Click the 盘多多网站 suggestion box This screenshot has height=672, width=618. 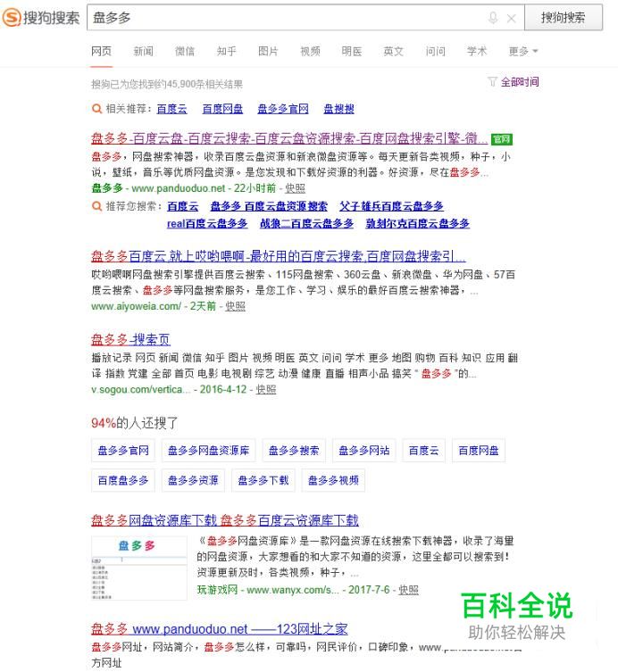click(364, 451)
